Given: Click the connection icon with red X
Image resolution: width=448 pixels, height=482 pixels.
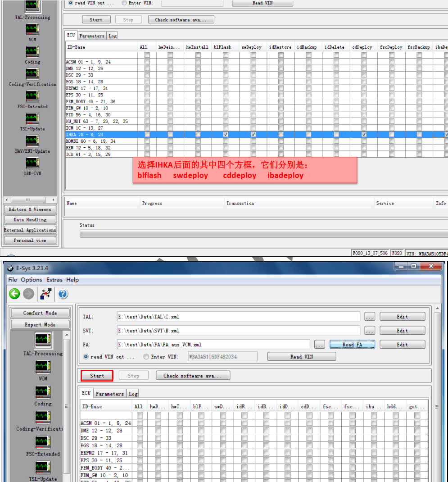Looking at the screenshot, I should click(x=46, y=294).
